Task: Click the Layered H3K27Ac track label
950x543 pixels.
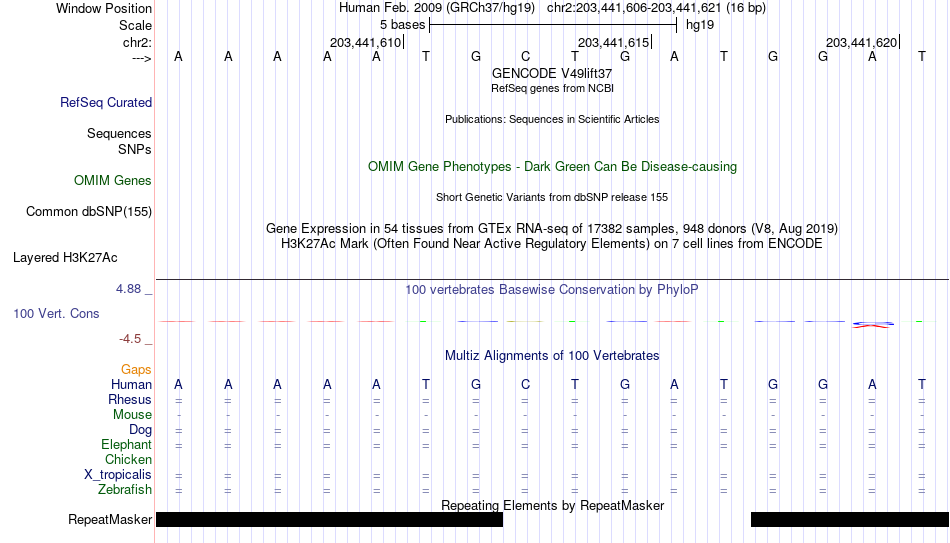Action: [65, 258]
